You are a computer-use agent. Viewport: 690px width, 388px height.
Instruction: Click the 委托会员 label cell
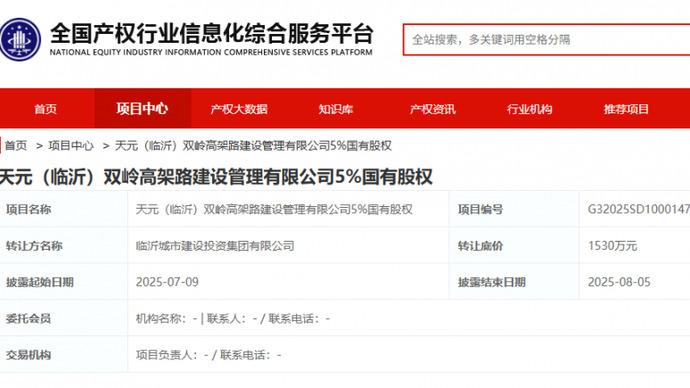pyautogui.click(x=64, y=318)
